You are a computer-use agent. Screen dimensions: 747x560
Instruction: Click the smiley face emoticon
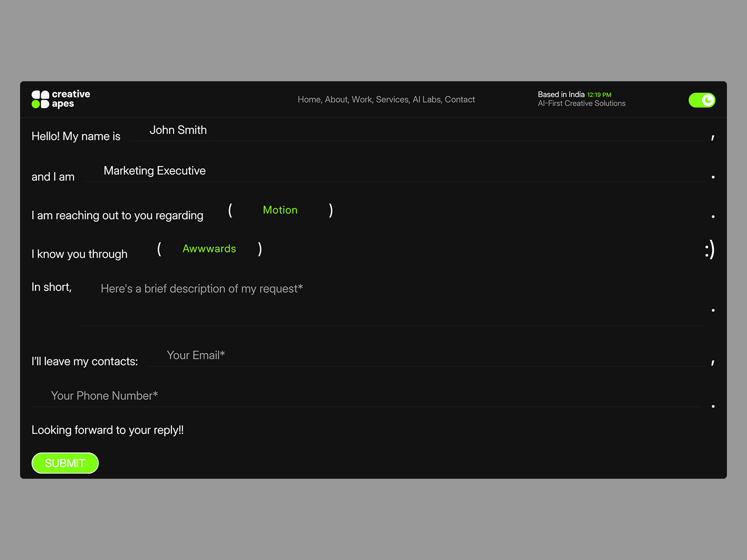tap(710, 250)
